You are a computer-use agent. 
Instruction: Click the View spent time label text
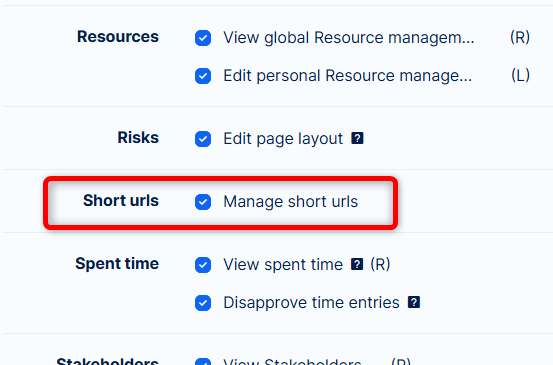pos(283,264)
